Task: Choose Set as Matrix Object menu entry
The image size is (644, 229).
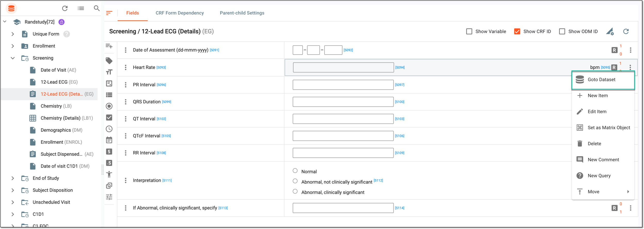Action: [x=603, y=128]
